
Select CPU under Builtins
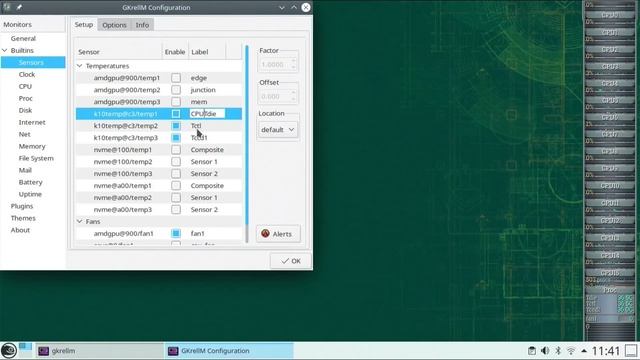pyautogui.click(x=25, y=86)
